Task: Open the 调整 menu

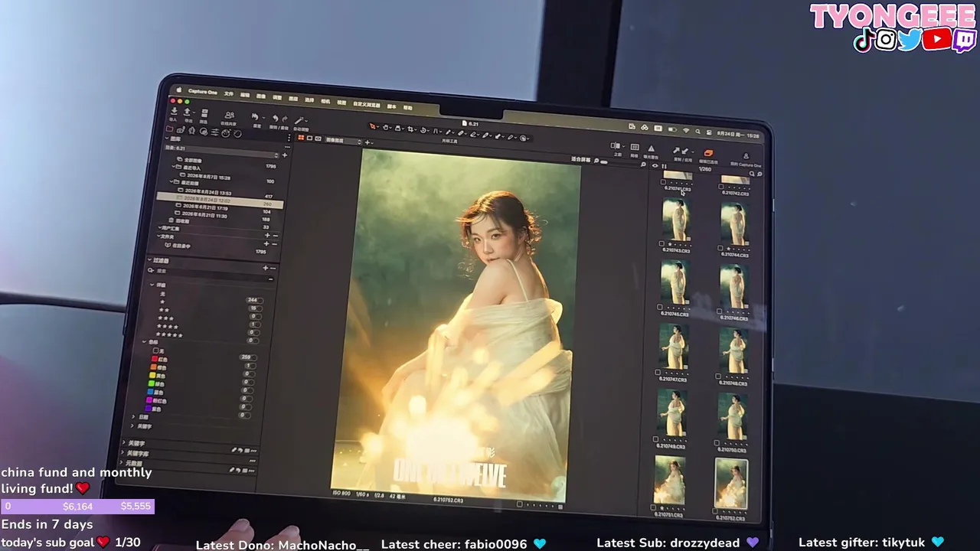Action: pyautogui.click(x=277, y=97)
